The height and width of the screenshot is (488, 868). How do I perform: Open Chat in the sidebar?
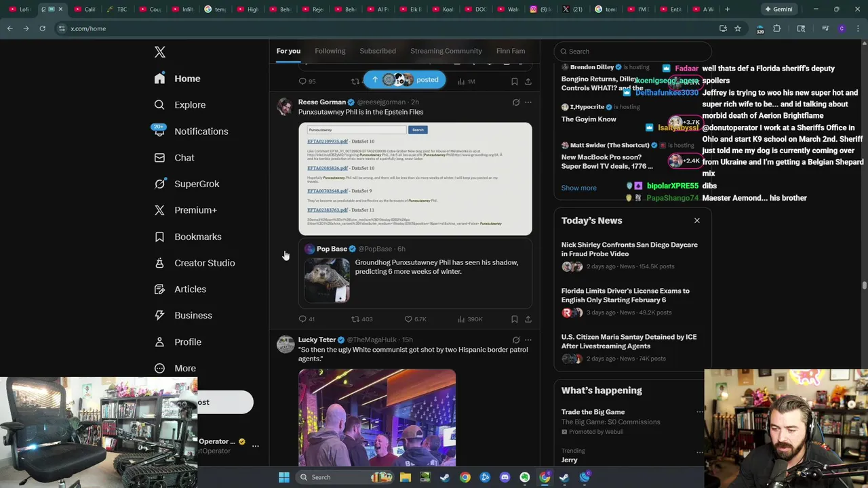[x=174, y=157]
